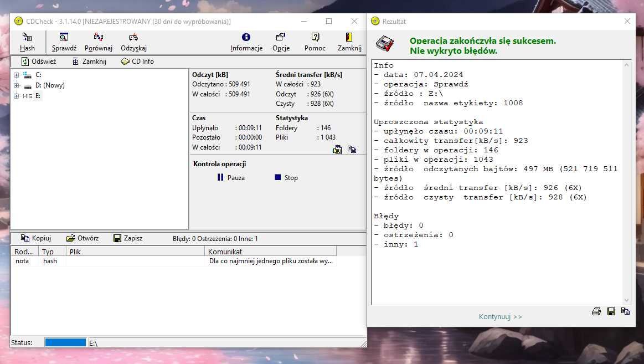Click the Typ column header
Screen dimensions: 644x364
[53, 252]
